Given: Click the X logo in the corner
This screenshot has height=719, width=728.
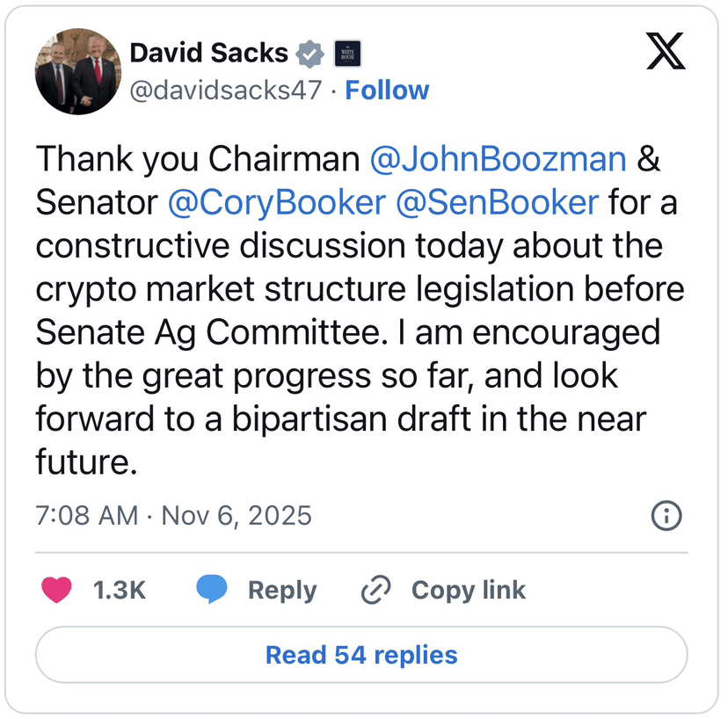Looking at the screenshot, I should tap(666, 53).
